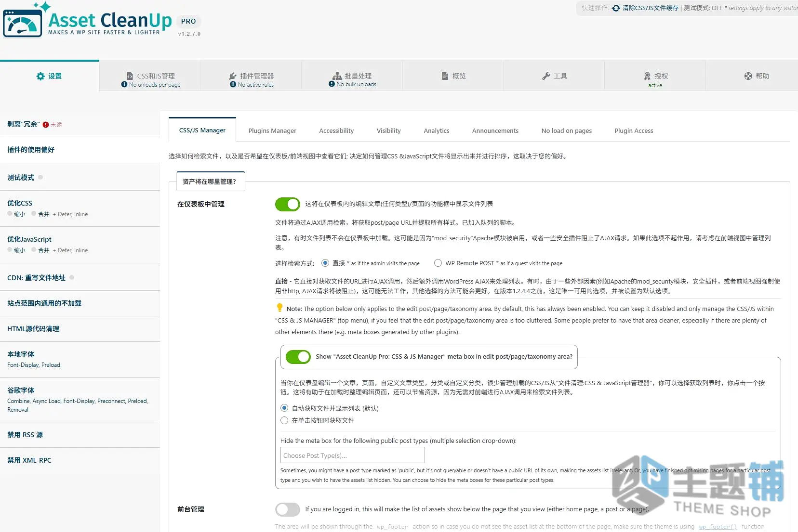Open the Accessibility tab
The height and width of the screenshot is (532, 798).
pos(336,131)
